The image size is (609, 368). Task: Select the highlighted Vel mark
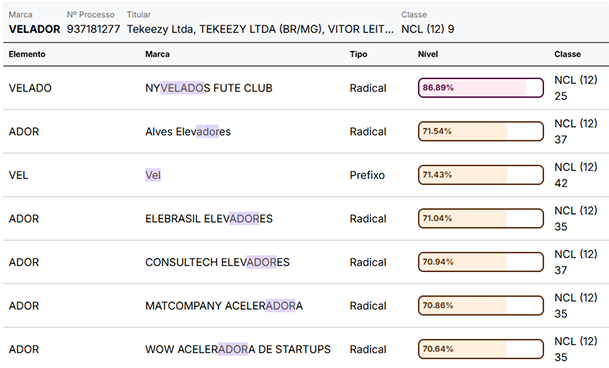(153, 175)
